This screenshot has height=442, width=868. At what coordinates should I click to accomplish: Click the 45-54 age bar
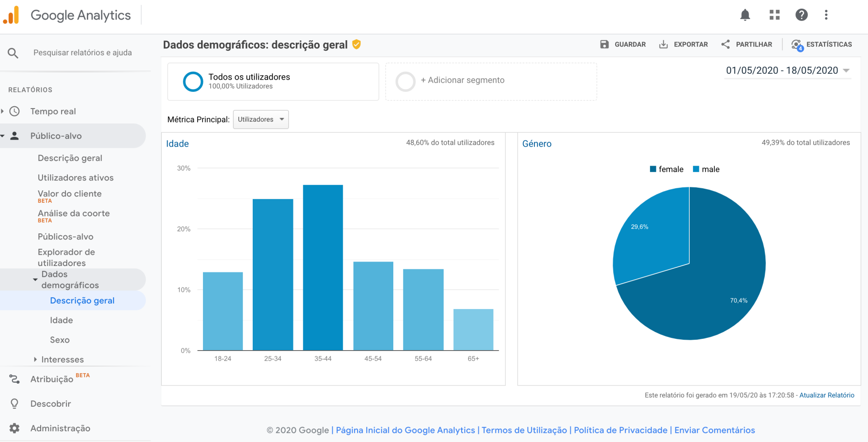(373, 306)
